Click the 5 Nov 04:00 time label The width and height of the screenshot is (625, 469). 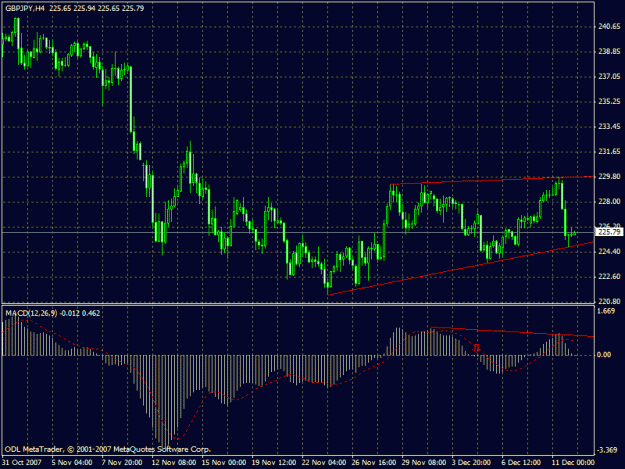(x=72, y=462)
